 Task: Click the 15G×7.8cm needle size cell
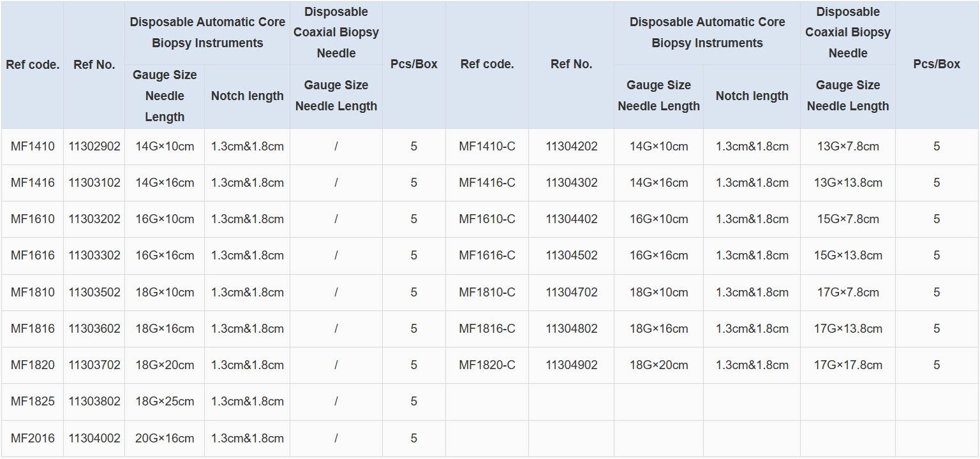(847, 219)
